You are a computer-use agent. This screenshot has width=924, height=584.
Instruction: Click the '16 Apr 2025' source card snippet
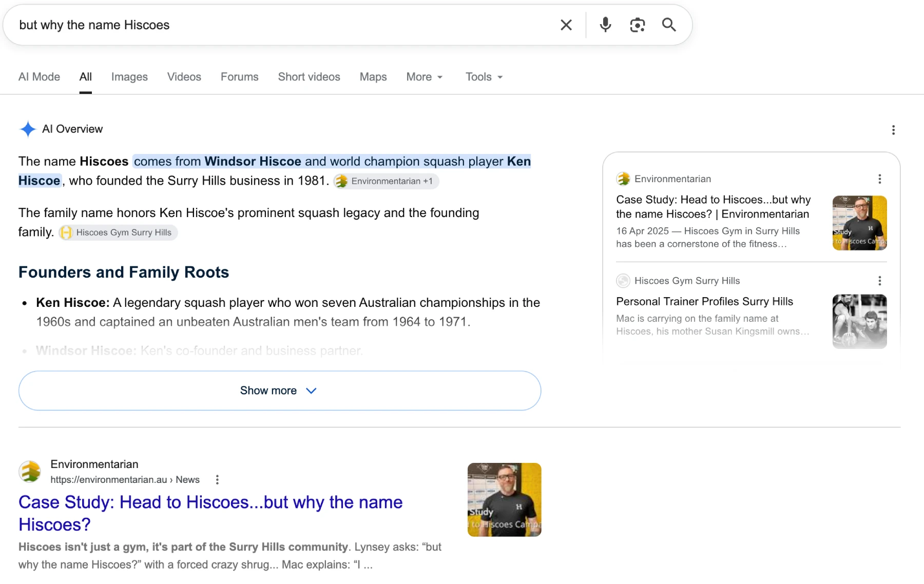click(708, 237)
